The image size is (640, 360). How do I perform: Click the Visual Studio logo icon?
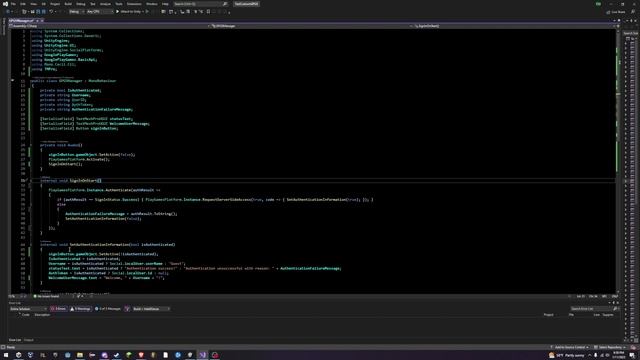pyautogui.click(x=5, y=4)
